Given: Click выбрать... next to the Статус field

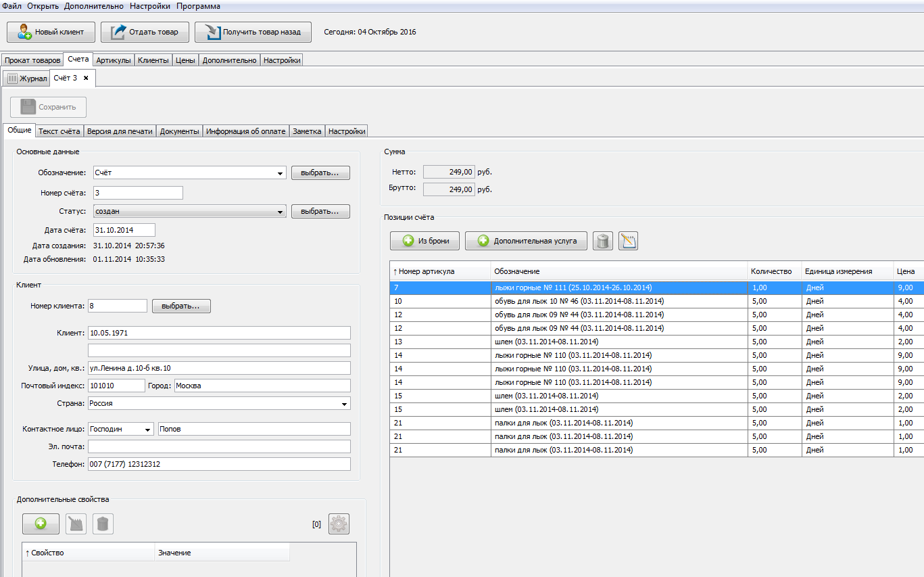Looking at the screenshot, I should point(320,212).
